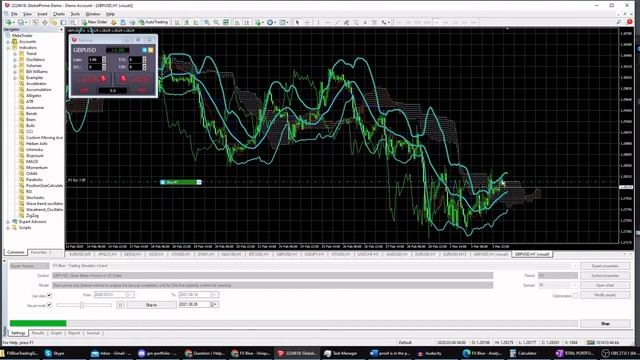Open the New Order dialog
This screenshot has height=360, width=640.
[94, 22]
